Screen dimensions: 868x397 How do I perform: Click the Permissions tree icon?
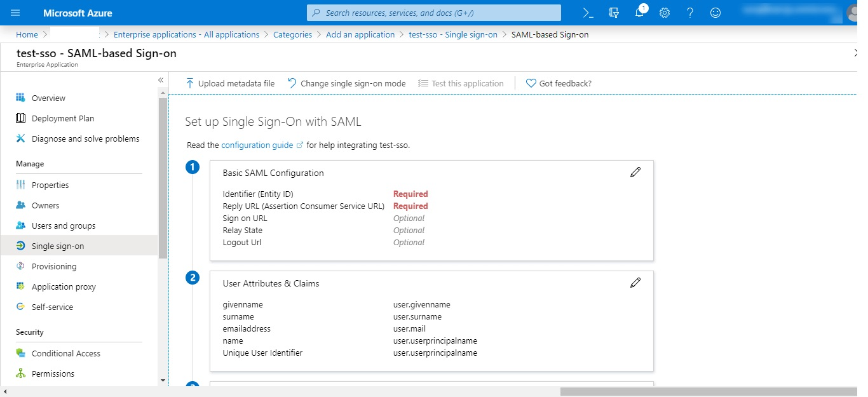pos(20,373)
